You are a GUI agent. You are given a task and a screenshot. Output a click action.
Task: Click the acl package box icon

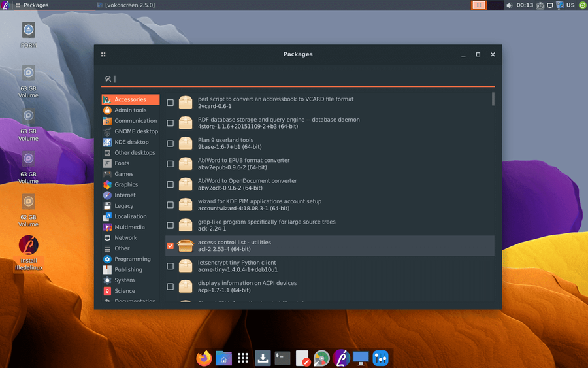coord(186,246)
